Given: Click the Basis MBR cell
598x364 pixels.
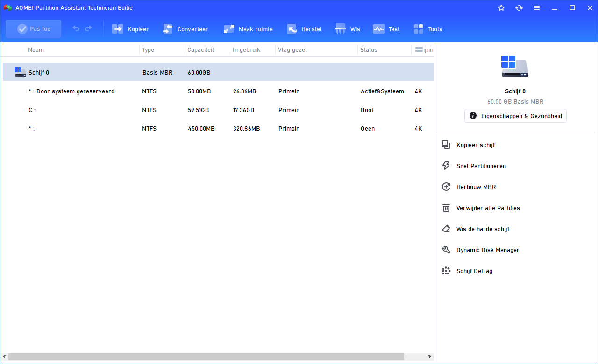Looking at the screenshot, I should [157, 73].
